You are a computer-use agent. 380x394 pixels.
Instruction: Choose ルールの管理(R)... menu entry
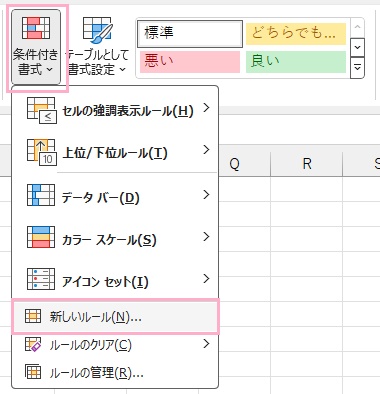click(115, 372)
